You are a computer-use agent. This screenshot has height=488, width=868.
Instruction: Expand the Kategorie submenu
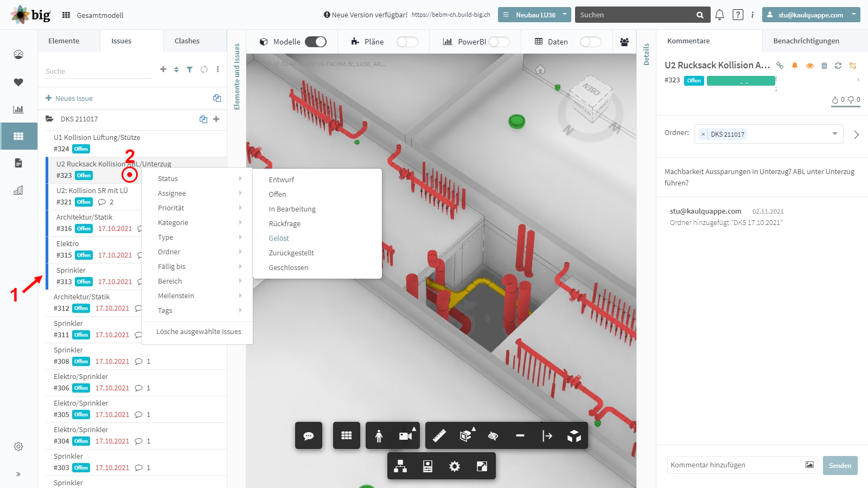tap(197, 222)
